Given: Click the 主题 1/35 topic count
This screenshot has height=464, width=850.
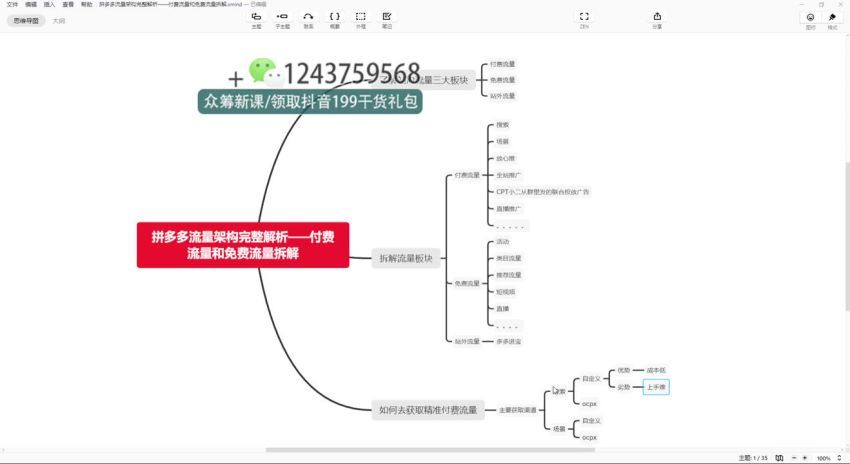Looking at the screenshot, I should pyautogui.click(x=753, y=458).
